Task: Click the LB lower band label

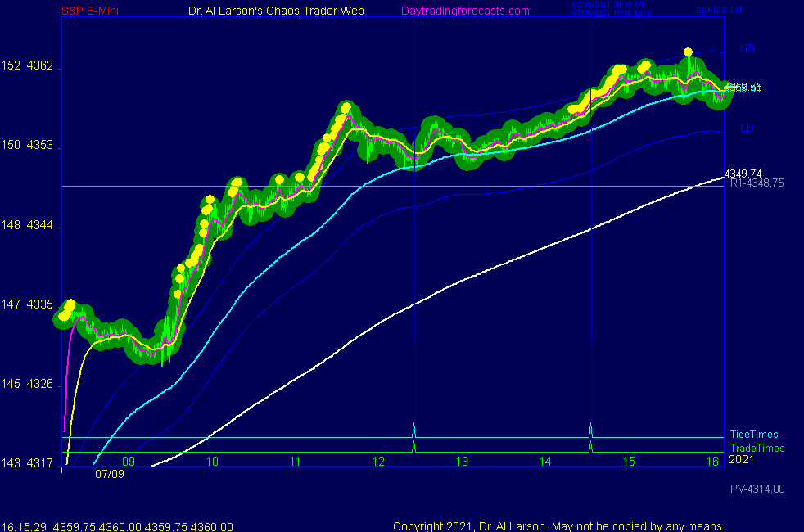Action: tap(747, 128)
